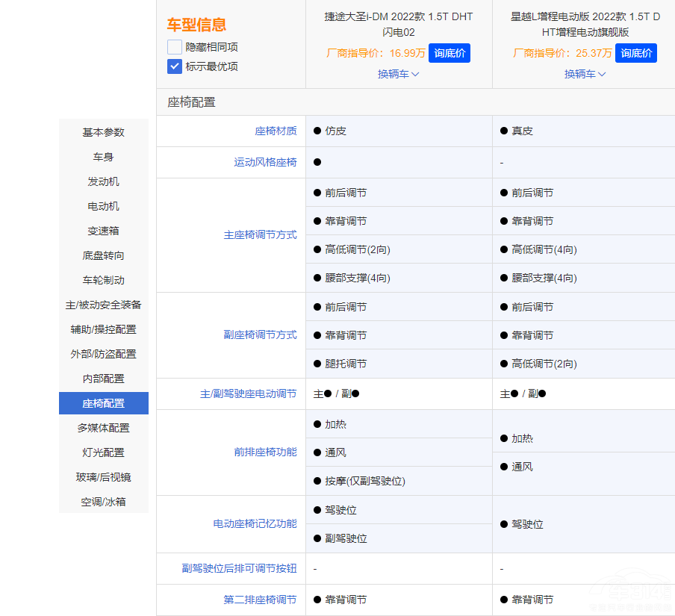Click 询底价 for 星越L增程电动版
This screenshot has width=675, height=616.
(x=636, y=53)
